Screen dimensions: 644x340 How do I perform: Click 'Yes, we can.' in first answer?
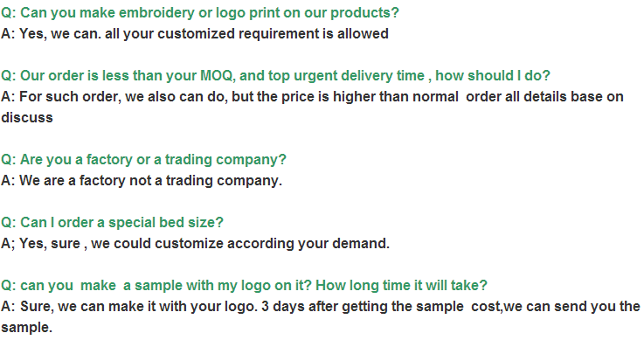pyautogui.click(x=60, y=34)
